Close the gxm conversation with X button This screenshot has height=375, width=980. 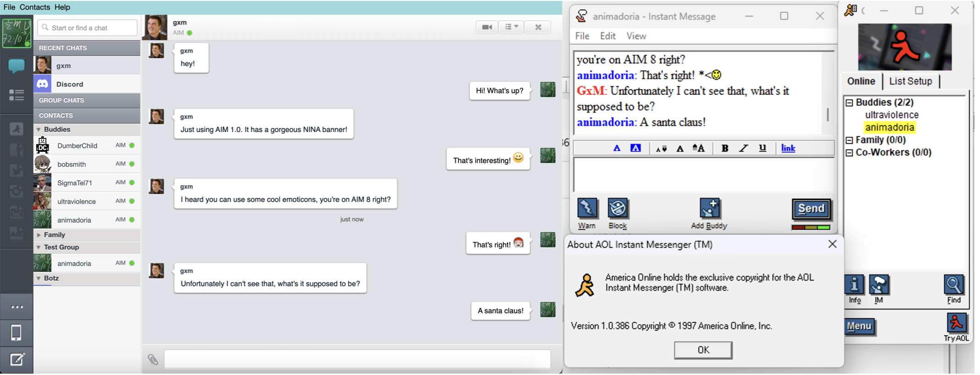[538, 28]
